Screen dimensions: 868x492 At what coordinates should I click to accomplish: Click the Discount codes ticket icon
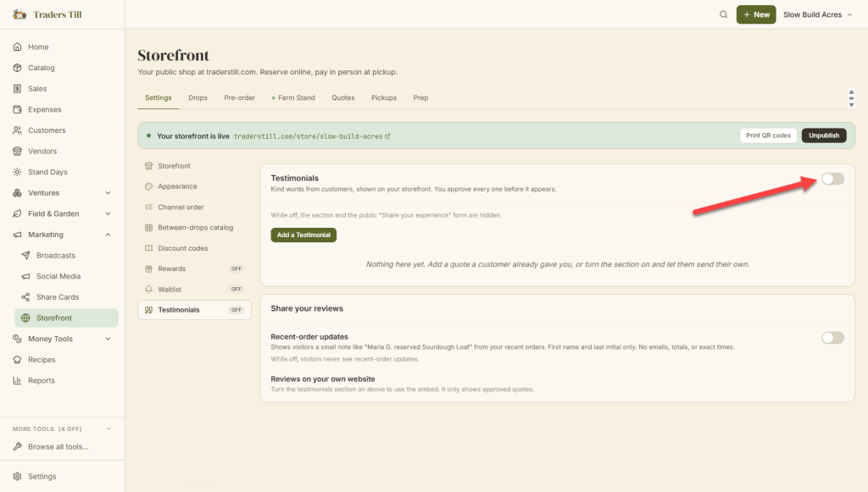click(x=148, y=248)
